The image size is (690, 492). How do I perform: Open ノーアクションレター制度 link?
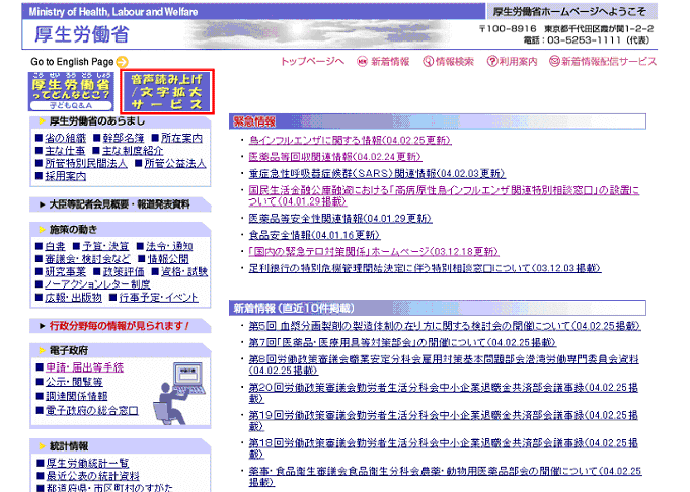(x=98, y=284)
